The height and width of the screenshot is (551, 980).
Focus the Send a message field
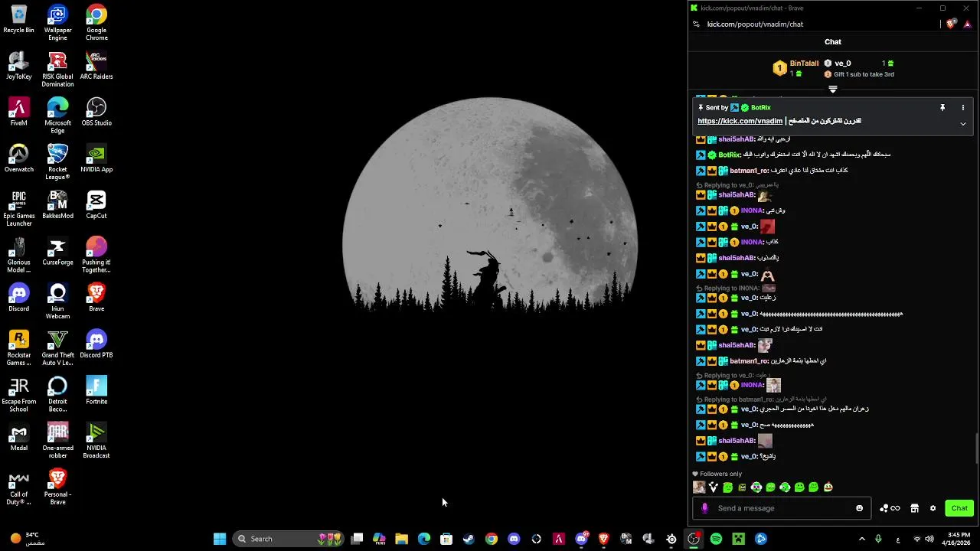[x=781, y=508]
